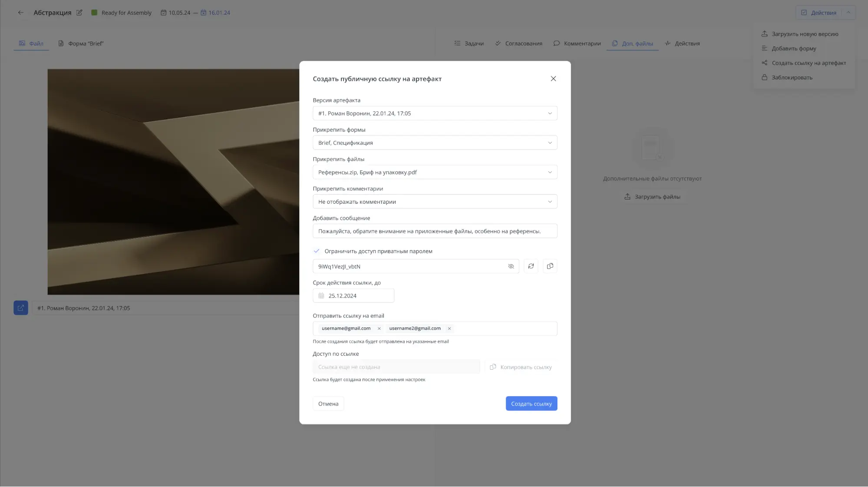Click the activity icon on right Действия tab
This screenshot has height=487, width=868.
point(667,43)
